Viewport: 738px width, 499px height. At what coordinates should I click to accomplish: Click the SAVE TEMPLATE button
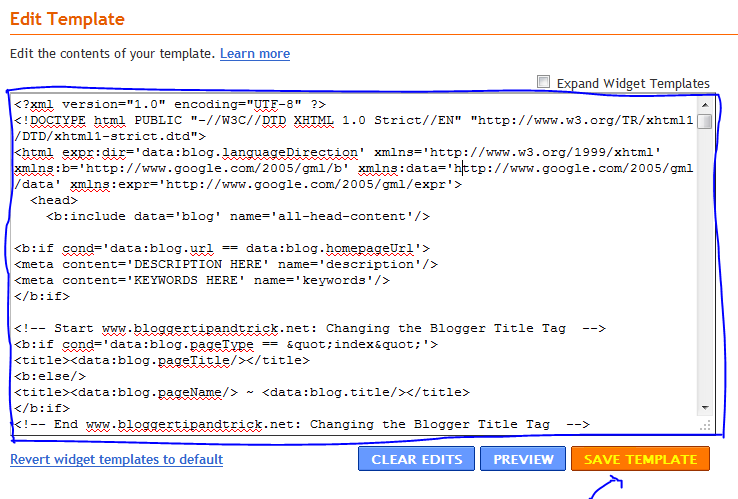(640, 459)
